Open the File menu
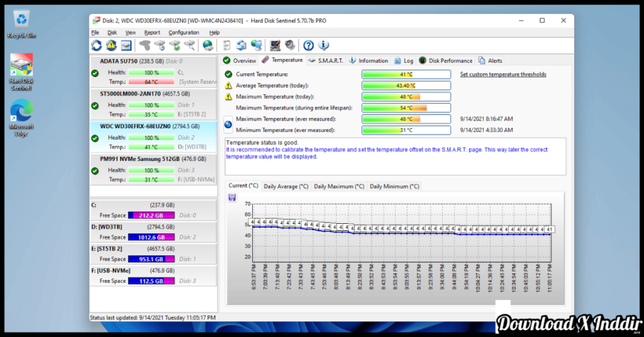 [x=96, y=33]
